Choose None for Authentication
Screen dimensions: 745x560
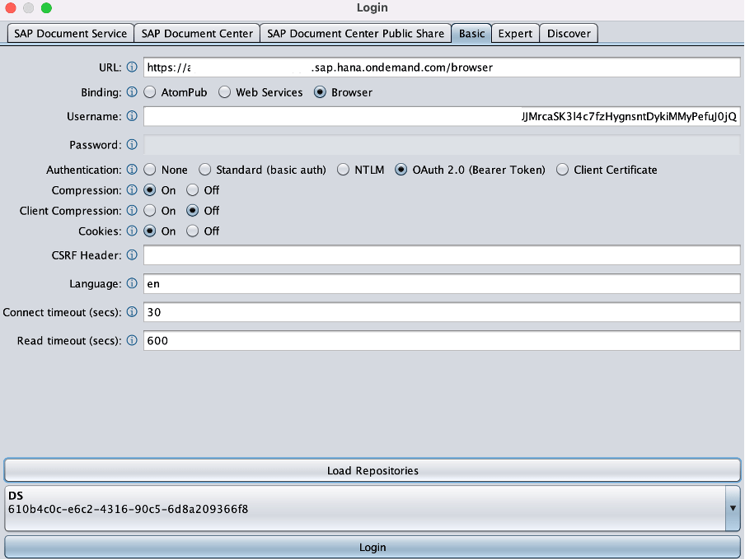tap(150, 170)
